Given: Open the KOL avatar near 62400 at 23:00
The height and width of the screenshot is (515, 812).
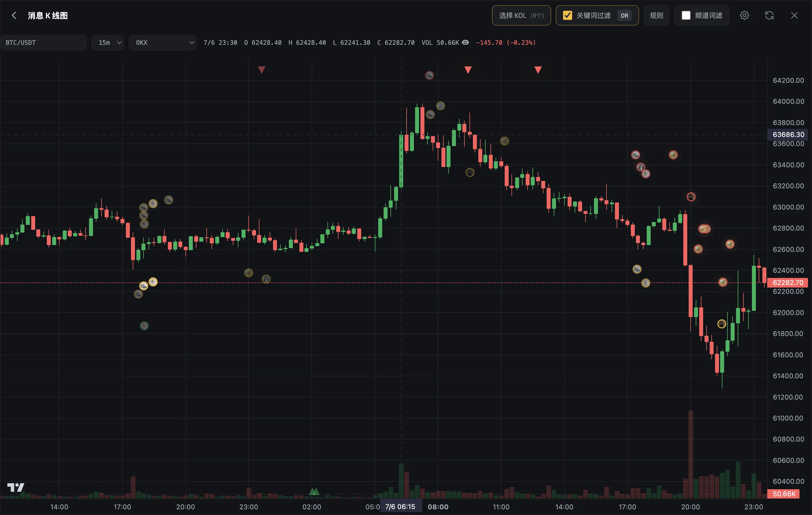Looking at the screenshot, I should [249, 273].
